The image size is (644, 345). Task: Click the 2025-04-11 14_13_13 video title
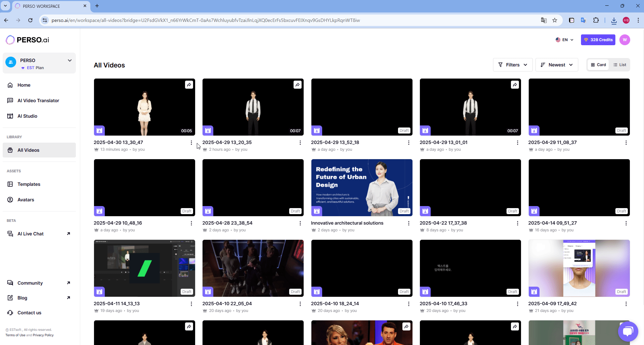pyautogui.click(x=117, y=304)
